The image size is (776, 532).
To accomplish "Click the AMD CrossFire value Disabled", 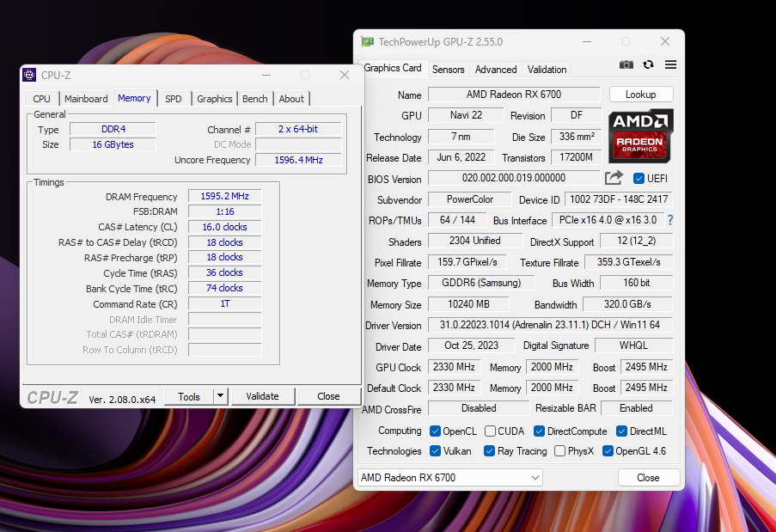I will [x=479, y=407].
